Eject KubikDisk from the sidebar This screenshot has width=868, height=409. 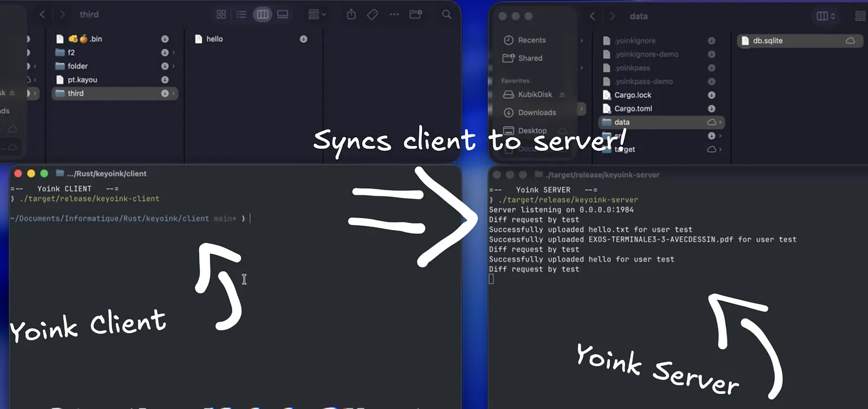click(x=562, y=94)
